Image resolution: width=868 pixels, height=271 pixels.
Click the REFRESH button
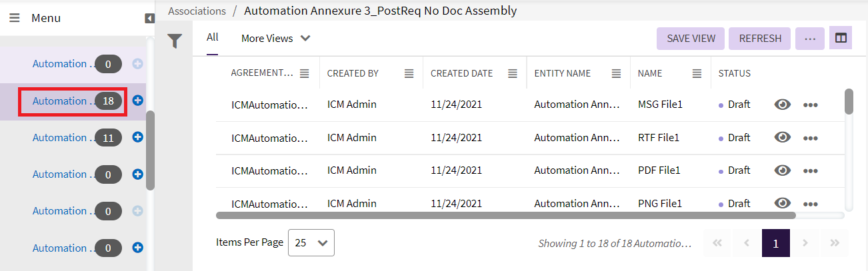(759, 39)
